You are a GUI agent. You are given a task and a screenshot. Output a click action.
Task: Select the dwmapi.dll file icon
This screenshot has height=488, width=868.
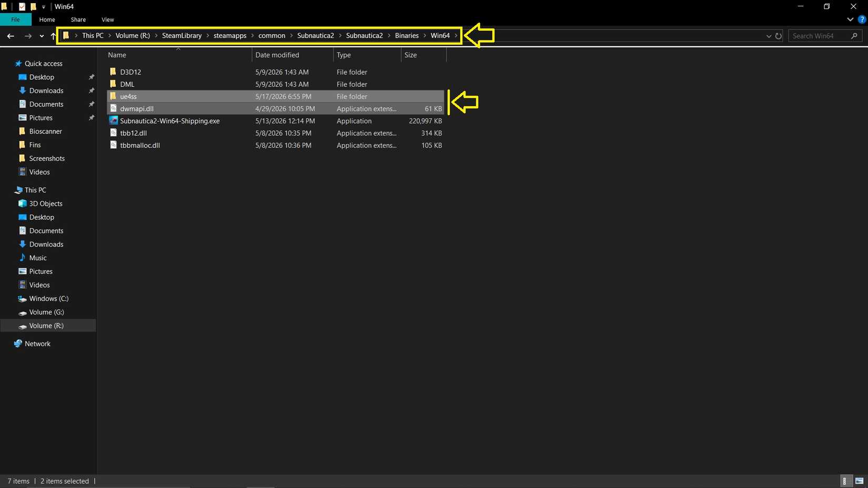pyautogui.click(x=113, y=108)
